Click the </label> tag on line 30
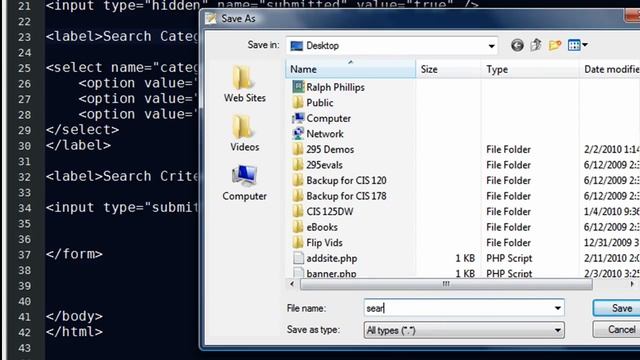Screen dimensions: 640x360 (78, 145)
